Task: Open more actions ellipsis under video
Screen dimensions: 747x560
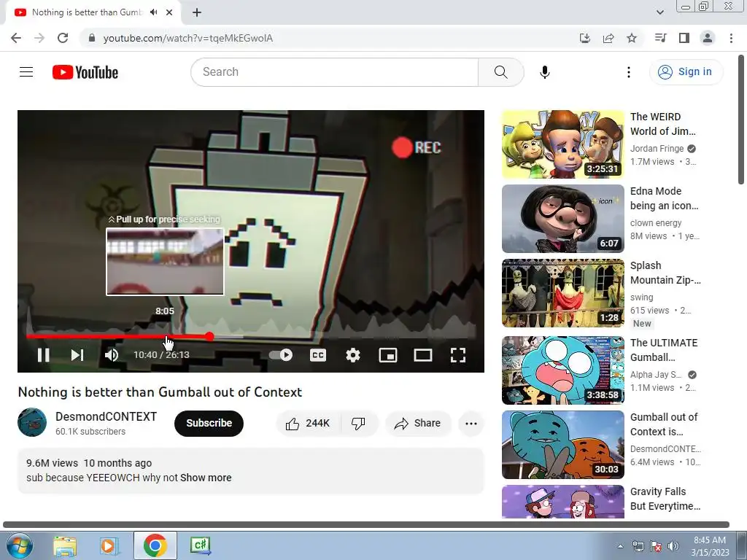Action: point(471,424)
